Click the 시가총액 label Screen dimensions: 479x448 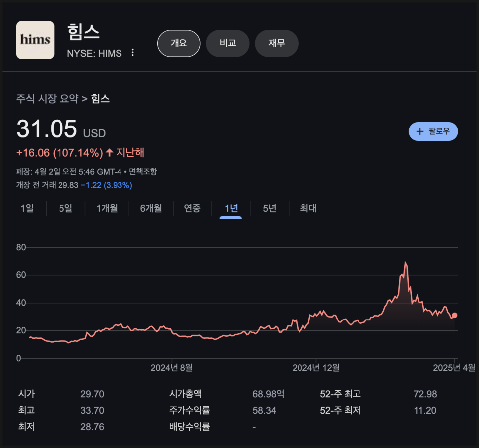(x=185, y=394)
